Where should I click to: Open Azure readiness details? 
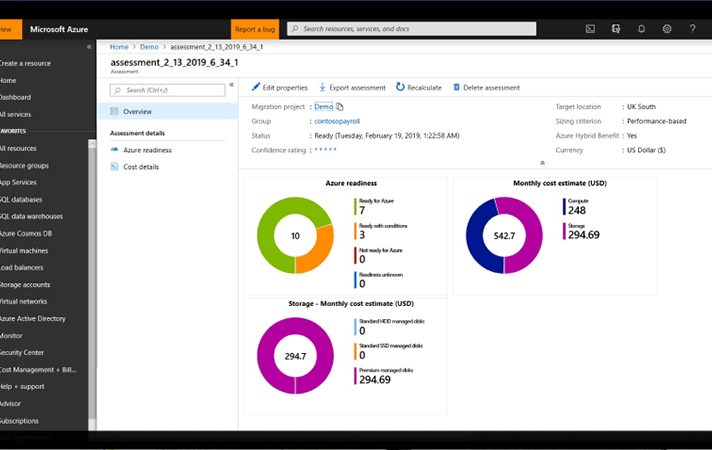tap(147, 150)
